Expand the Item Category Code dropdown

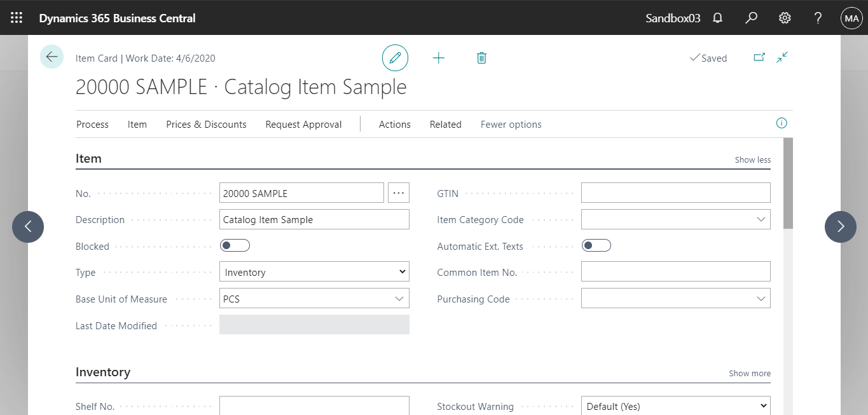(761, 219)
